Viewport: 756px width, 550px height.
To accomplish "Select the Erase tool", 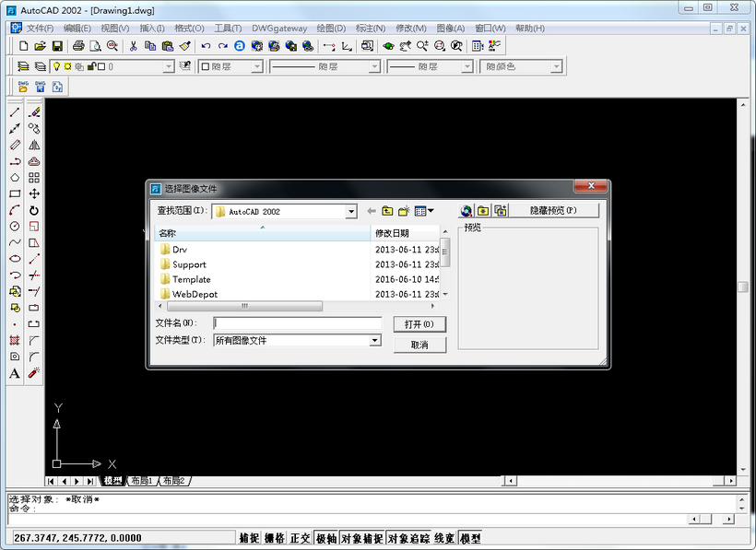I will [34, 112].
